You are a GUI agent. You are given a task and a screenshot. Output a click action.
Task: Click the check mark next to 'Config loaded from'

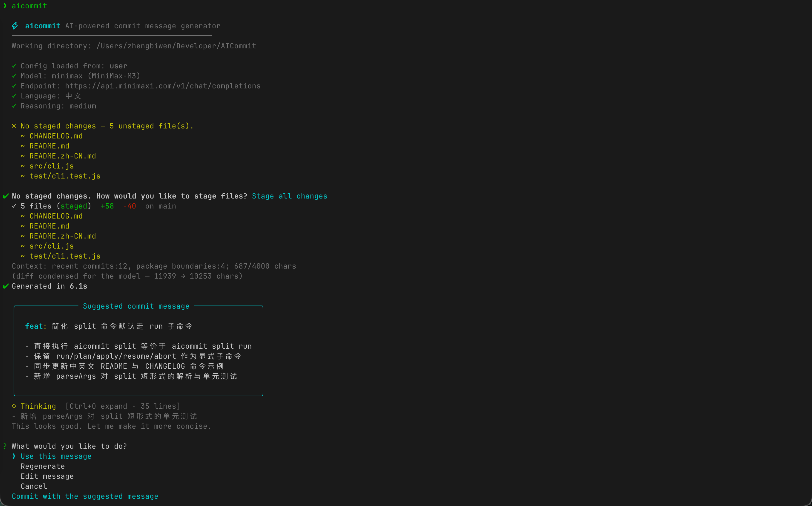click(x=14, y=66)
